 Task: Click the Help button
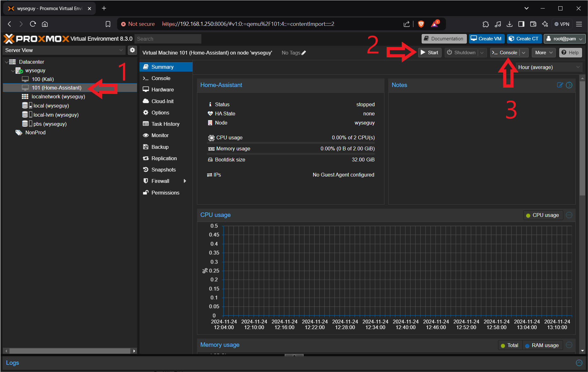pos(570,53)
